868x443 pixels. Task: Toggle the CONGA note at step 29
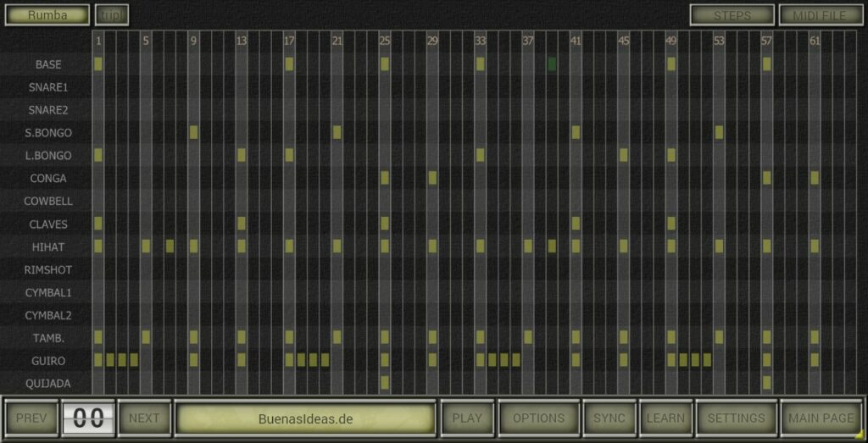point(432,178)
